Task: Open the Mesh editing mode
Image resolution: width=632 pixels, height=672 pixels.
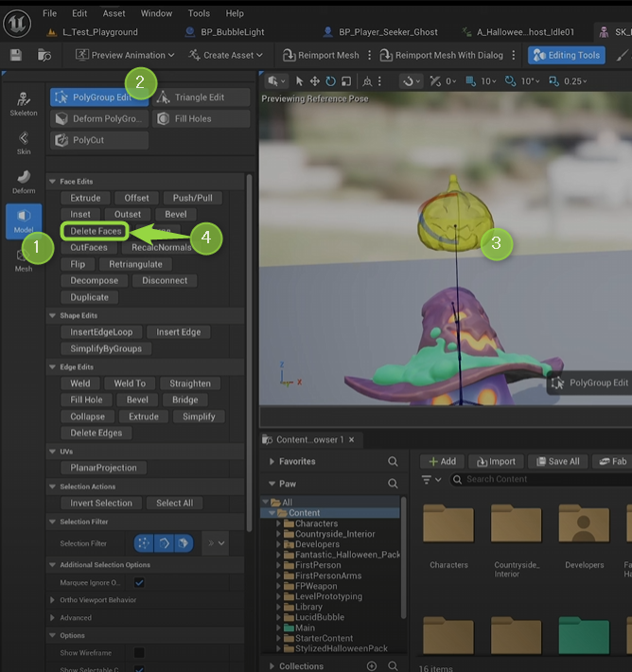Action: (24, 260)
